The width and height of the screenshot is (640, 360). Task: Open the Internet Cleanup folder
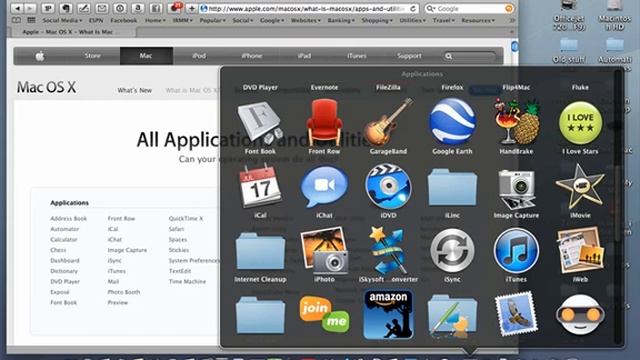[x=260, y=251]
